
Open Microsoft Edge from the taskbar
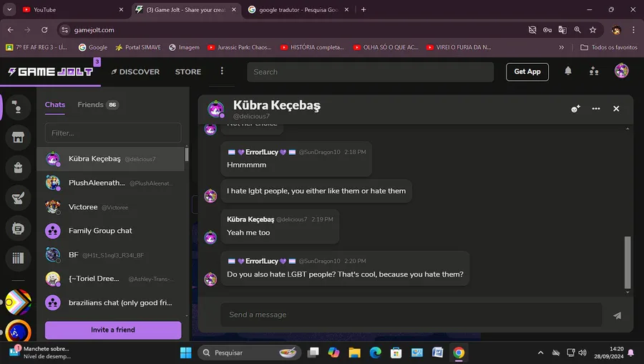tap(376, 353)
